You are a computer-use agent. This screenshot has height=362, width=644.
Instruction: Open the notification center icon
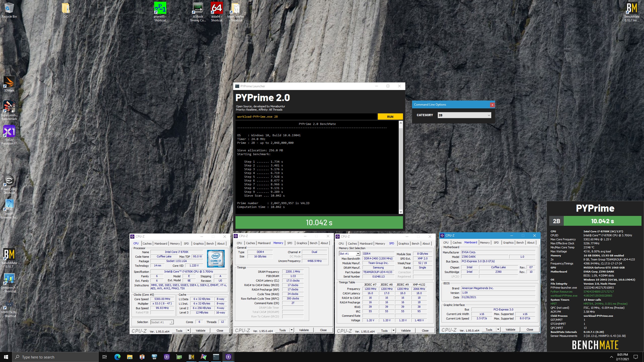tap(636, 357)
